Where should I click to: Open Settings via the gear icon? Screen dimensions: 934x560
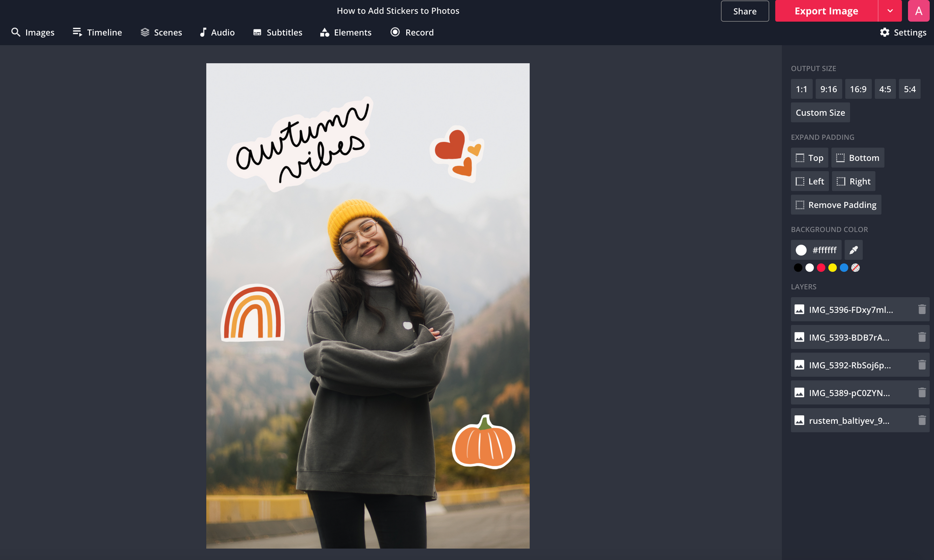[x=884, y=32]
